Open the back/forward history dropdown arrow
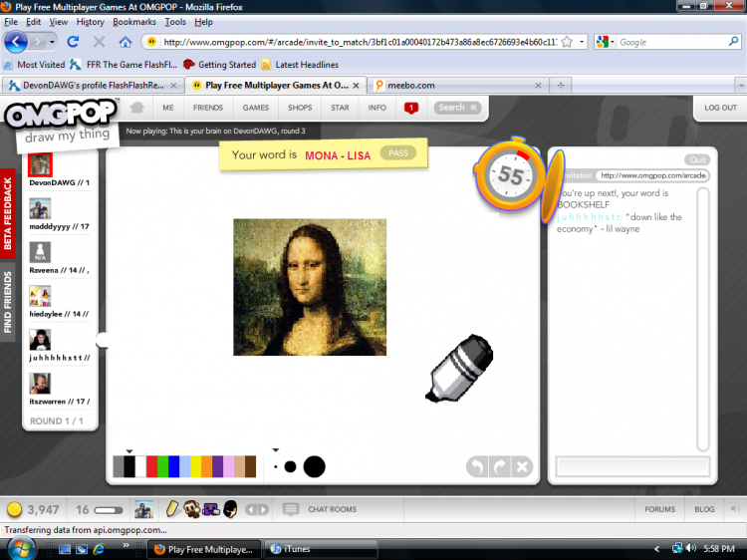The height and width of the screenshot is (560, 747). pyautogui.click(x=52, y=42)
